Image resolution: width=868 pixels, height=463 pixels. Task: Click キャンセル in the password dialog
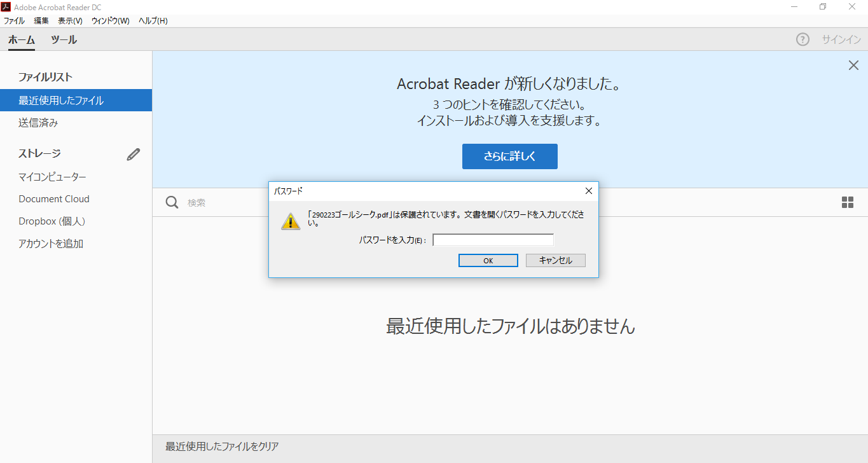pos(556,261)
